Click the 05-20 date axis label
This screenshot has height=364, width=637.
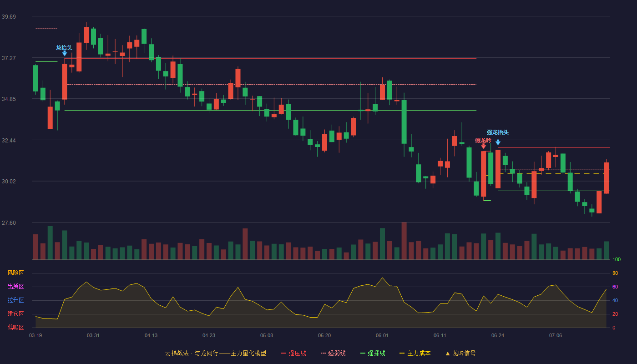click(x=324, y=335)
